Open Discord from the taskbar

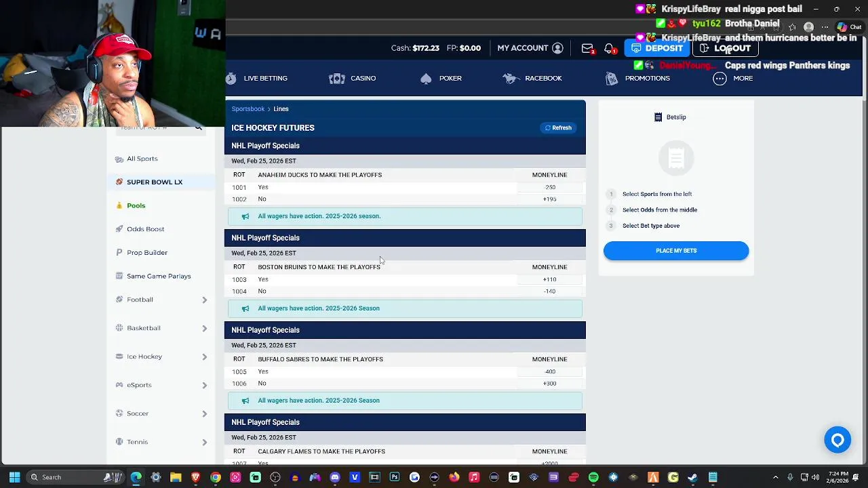(x=334, y=477)
